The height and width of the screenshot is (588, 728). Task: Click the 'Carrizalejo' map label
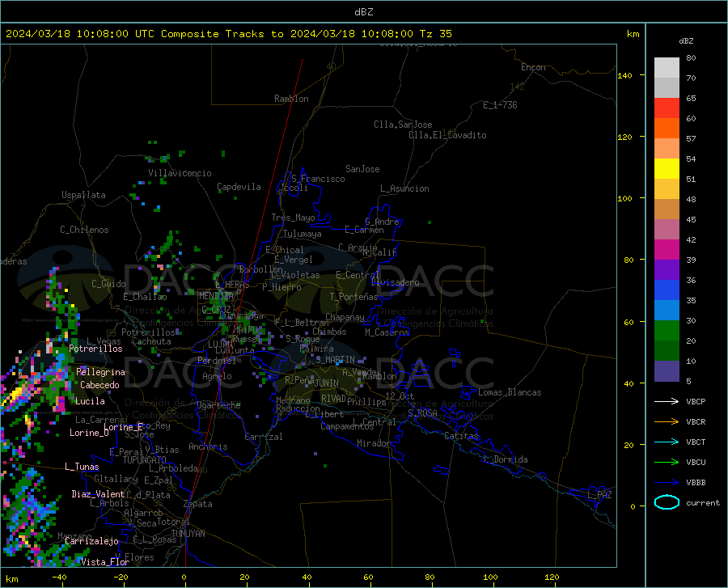91,541
